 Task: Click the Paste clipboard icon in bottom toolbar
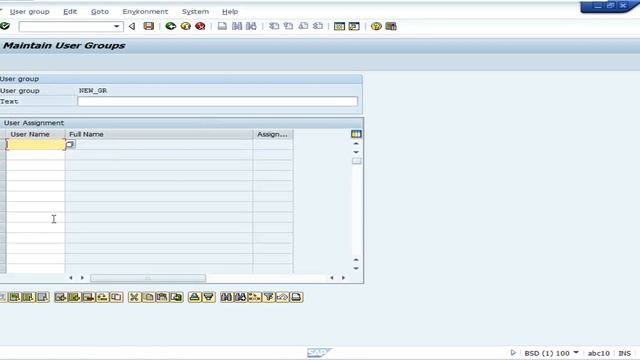click(162, 297)
